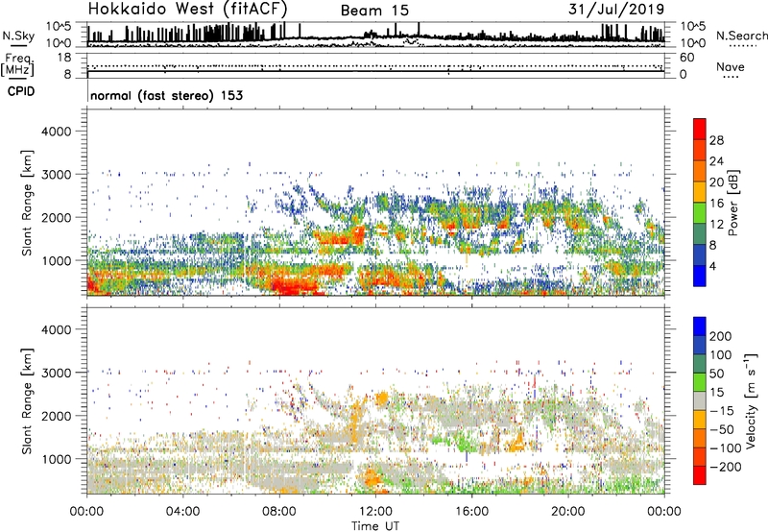Click the 'normal (fast stereo) 153' text
Screen dimensions: 768x532
pos(166,95)
